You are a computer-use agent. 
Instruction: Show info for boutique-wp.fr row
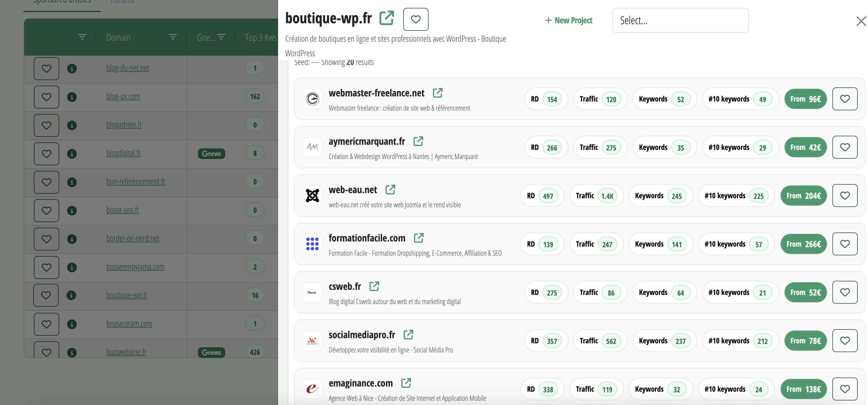tap(71, 295)
